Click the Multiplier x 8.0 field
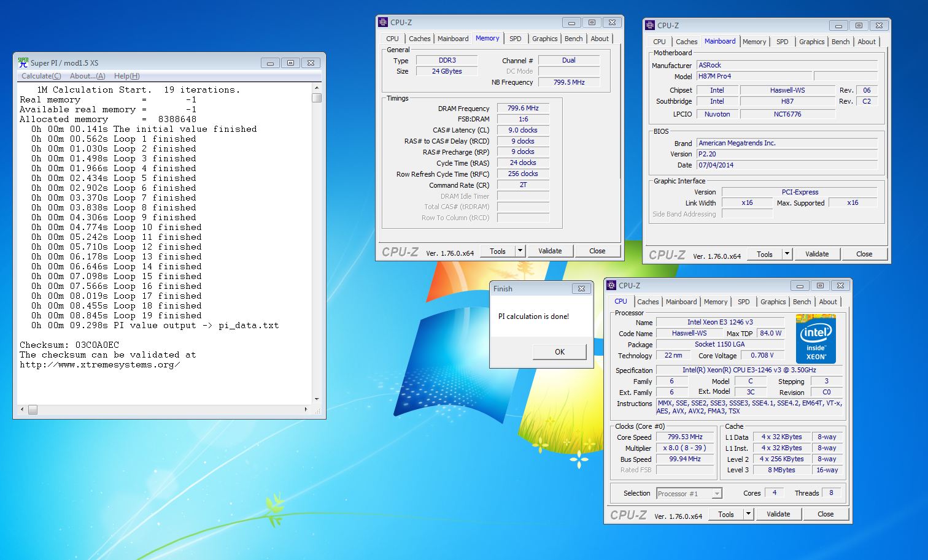Image resolution: width=928 pixels, height=560 pixels. click(x=685, y=448)
